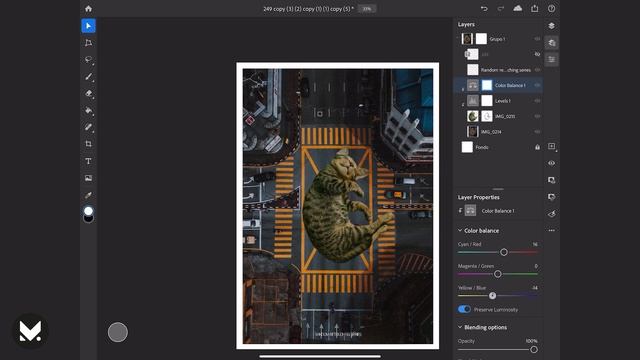Open the Help icon
This screenshot has width=640, height=360.
(551, 9)
